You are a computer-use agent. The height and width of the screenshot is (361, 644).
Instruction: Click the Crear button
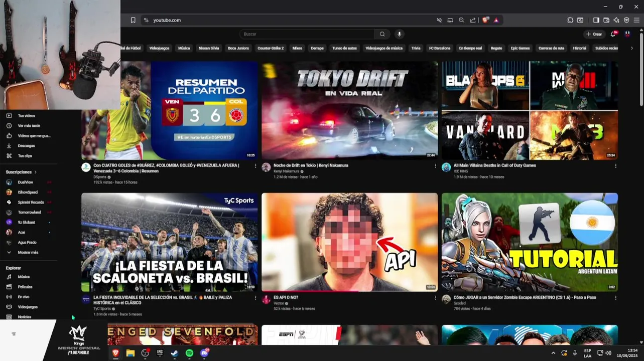point(594,34)
